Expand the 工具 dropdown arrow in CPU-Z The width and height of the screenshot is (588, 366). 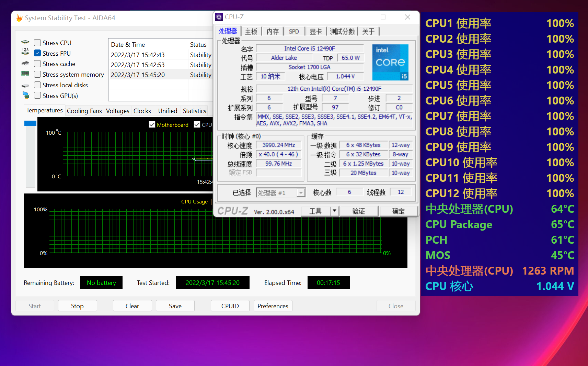[x=335, y=211]
